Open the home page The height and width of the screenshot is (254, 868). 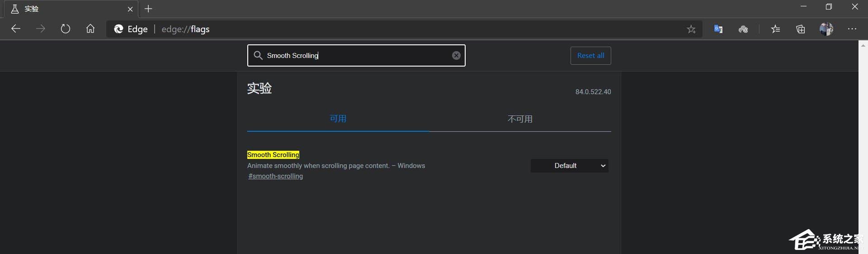pyautogui.click(x=90, y=29)
